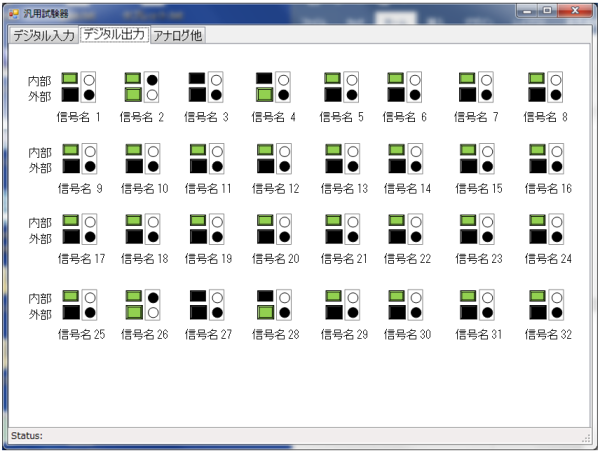600x453 pixels.
Task: Switch to the デジタル入力 tab
Action: (43, 36)
